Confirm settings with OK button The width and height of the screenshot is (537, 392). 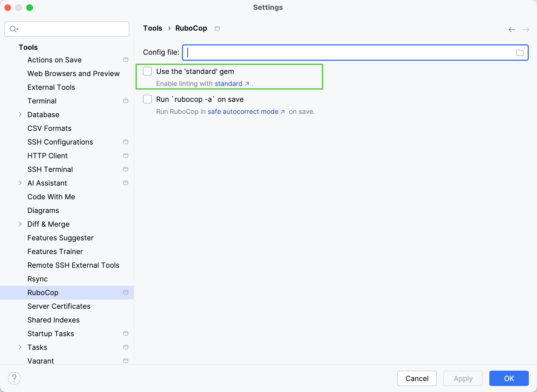pyautogui.click(x=509, y=378)
